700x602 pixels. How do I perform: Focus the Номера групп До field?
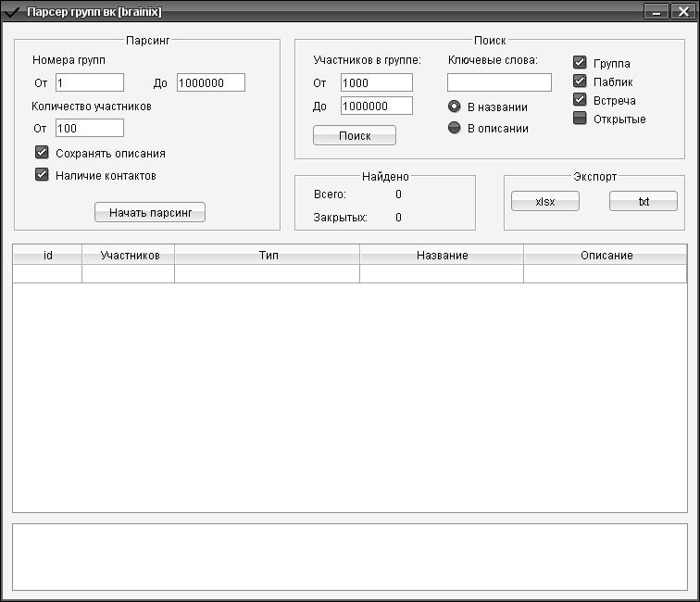point(210,83)
